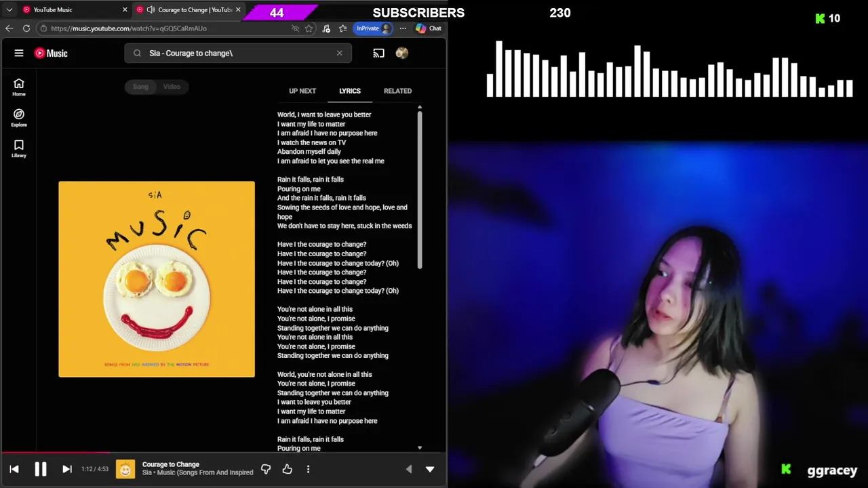Pause the playing song
Image resolution: width=868 pixels, height=488 pixels.
tap(41, 469)
